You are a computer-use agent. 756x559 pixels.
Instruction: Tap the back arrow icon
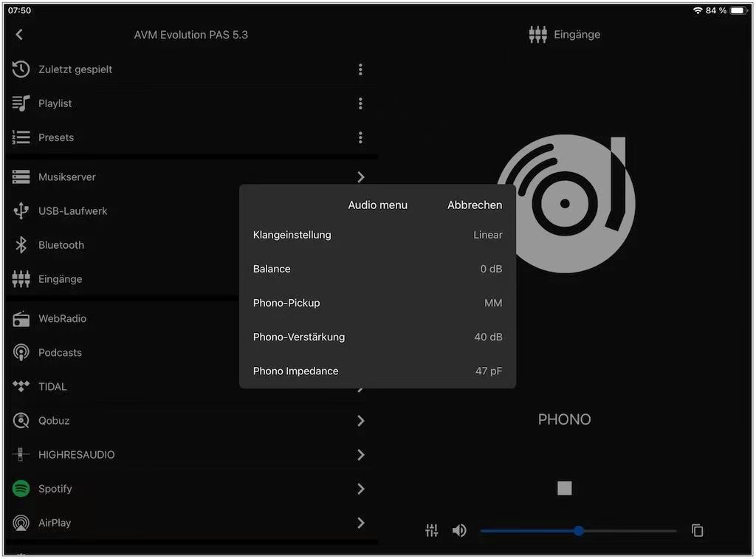pos(19,35)
